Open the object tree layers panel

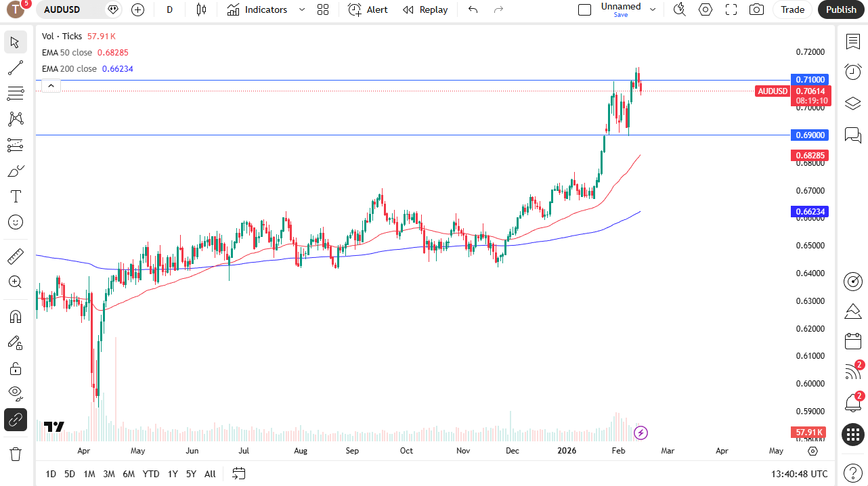(x=853, y=104)
